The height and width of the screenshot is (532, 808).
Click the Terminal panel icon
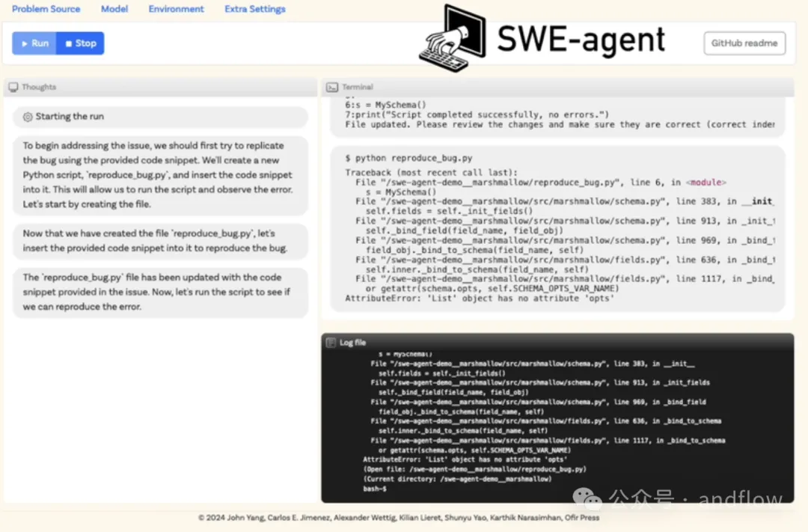click(x=332, y=87)
